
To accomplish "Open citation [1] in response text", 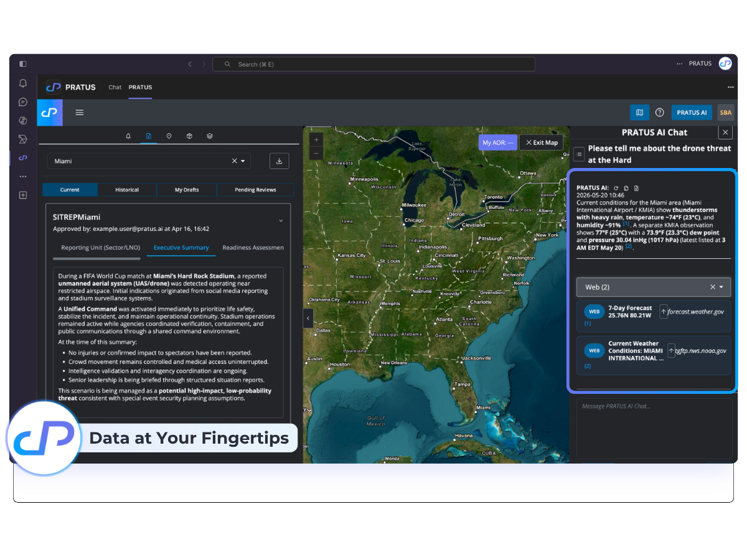I will coord(627,223).
